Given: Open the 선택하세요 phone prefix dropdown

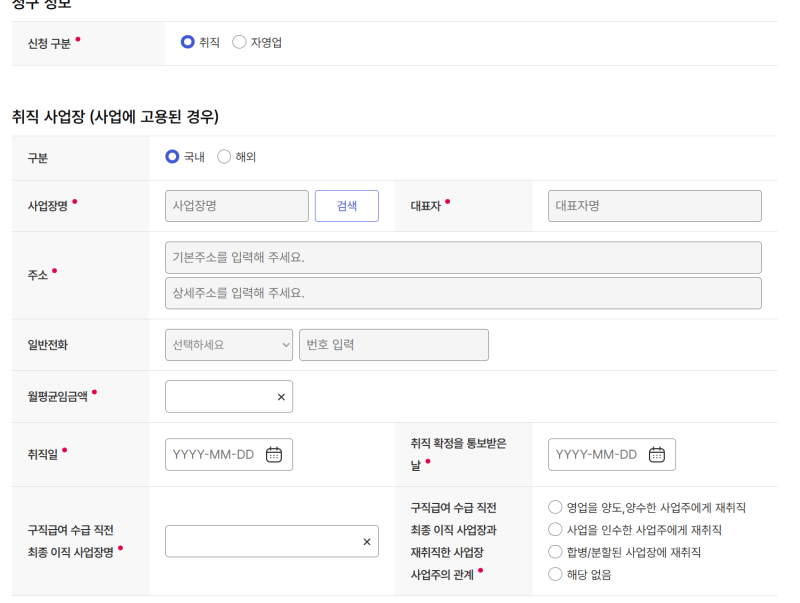Looking at the screenshot, I should (229, 345).
